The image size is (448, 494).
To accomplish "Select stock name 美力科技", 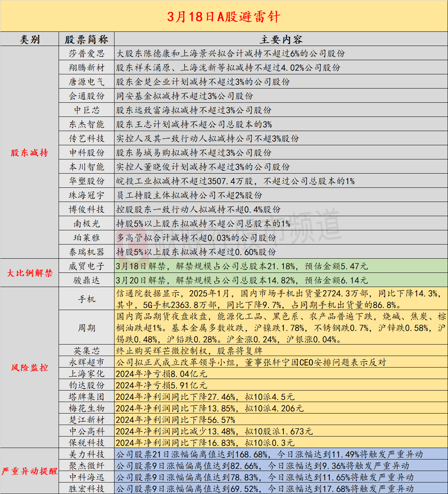I will pyautogui.click(x=87, y=454).
